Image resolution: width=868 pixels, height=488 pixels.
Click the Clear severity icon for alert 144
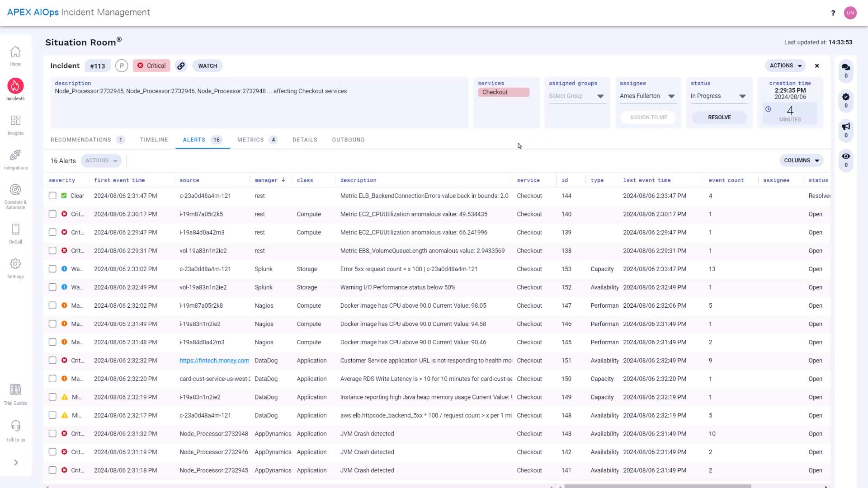(x=64, y=196)
